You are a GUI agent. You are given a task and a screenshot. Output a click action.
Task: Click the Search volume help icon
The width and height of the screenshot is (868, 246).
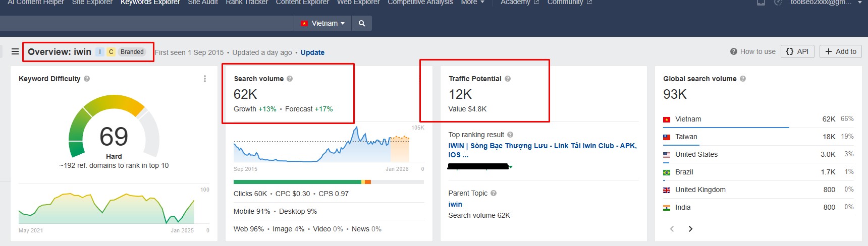[x=290, y=79]
